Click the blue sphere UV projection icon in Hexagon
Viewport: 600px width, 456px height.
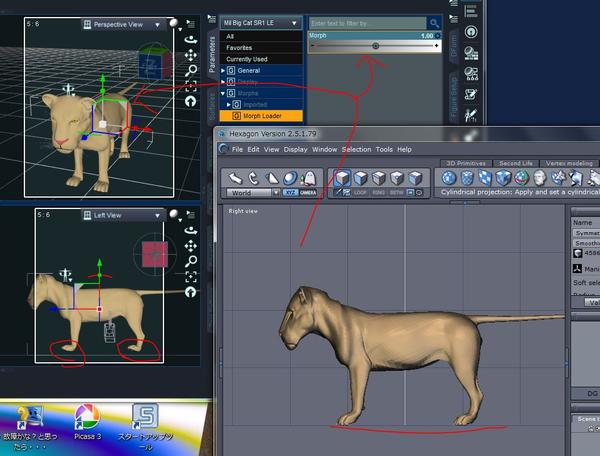(449, 178)
